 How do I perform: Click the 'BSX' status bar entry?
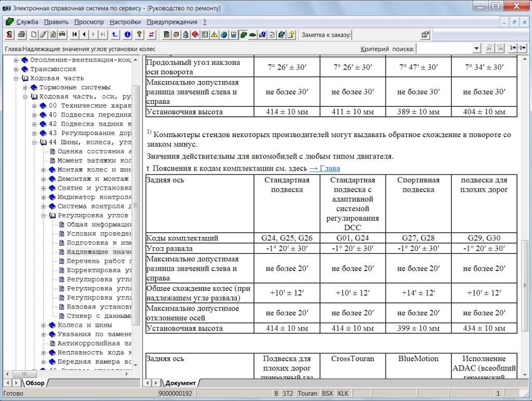point(327,393)
